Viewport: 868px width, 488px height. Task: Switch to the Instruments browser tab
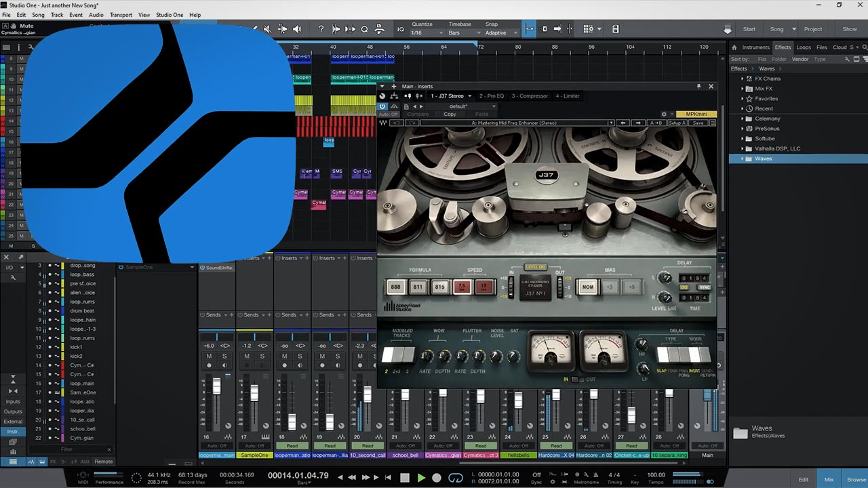point(755,47)
